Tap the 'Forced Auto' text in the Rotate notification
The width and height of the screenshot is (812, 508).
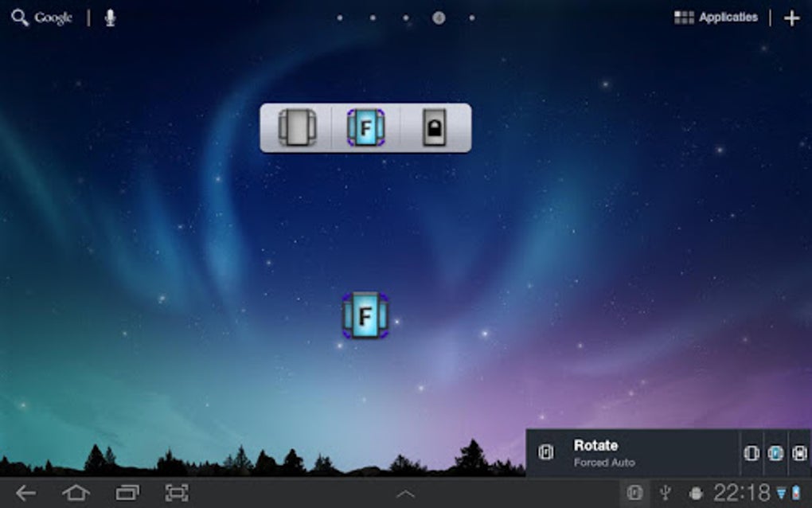point(603,462)
